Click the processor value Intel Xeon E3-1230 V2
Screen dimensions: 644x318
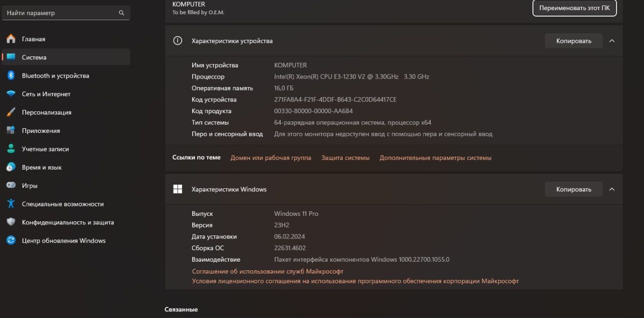[x=352, y=76]
